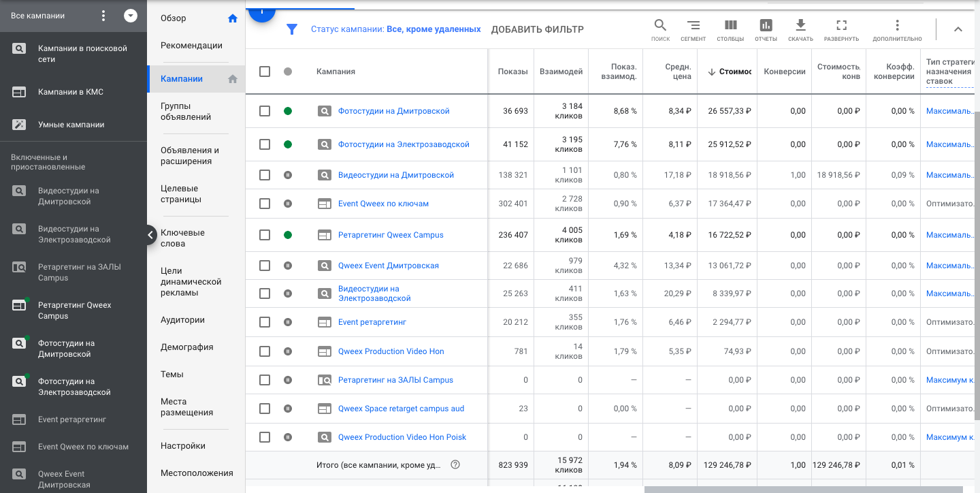The image size is (980, 493).
Task: Click the home icon next to Кампании
Action: 233,79
